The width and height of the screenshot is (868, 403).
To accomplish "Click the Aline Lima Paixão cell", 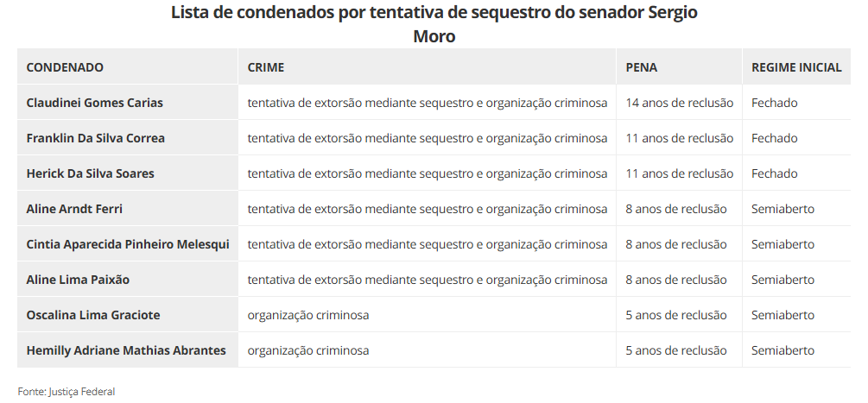I will pyautogui.click(x=79, y=280).
